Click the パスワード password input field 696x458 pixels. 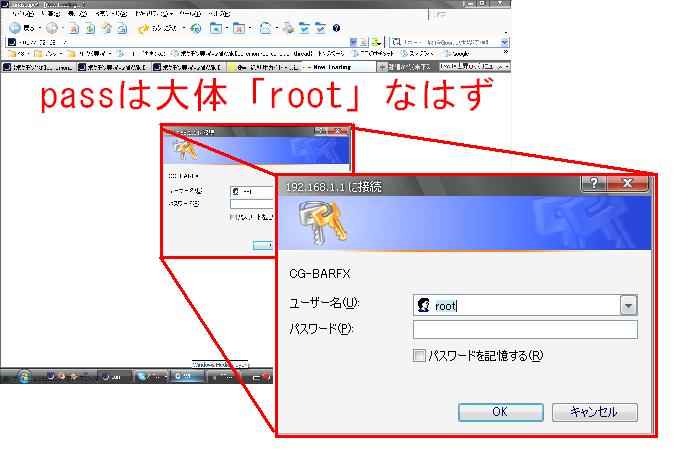525,330
